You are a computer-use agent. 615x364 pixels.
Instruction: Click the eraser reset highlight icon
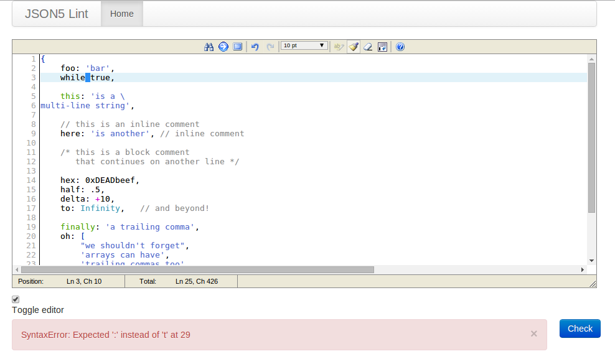click(x=368, y=47)
